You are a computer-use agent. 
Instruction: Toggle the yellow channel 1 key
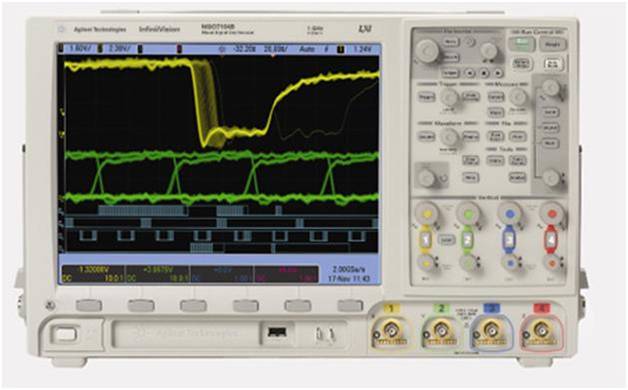(425, 239)
